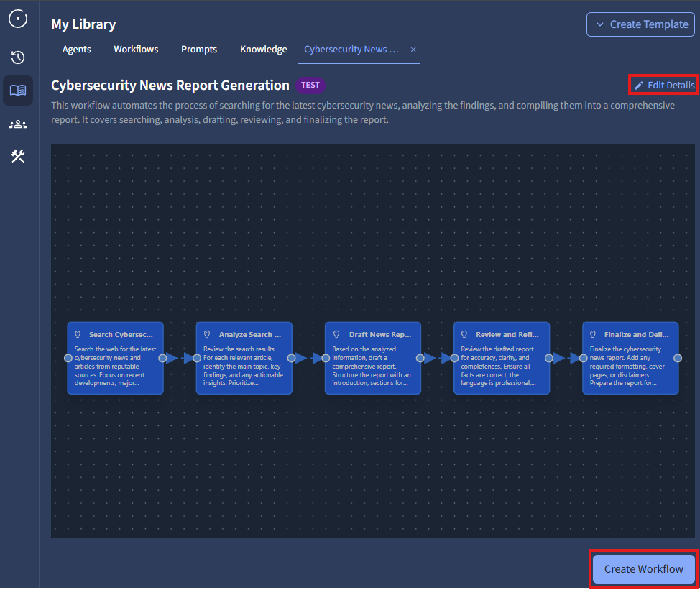Screen dimensions: 700x590
Task: Click the Edit Details link
Action: [671, 86]
